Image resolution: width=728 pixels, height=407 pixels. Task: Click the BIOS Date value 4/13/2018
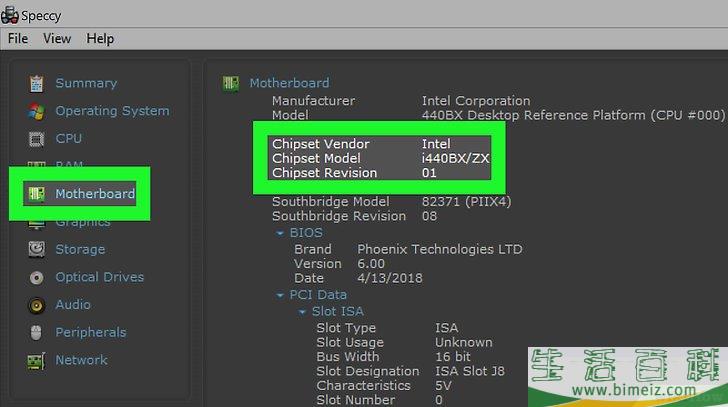click(390, 278)
